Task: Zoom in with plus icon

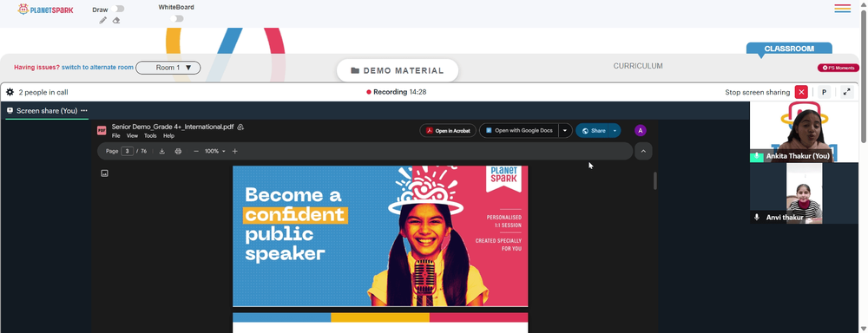Action: 234,151
